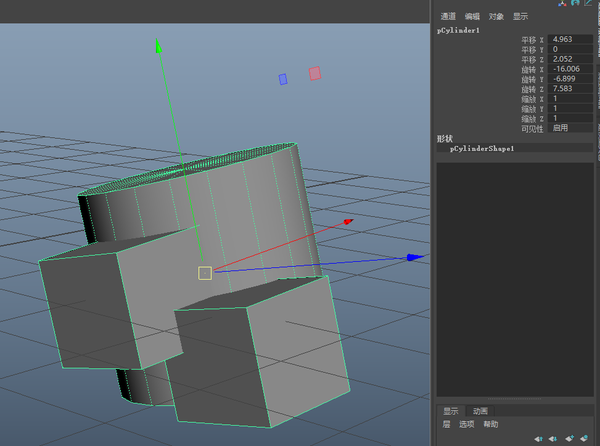
Task: Click the blue Z-axis arrow tip
Action: coord(415,257)
